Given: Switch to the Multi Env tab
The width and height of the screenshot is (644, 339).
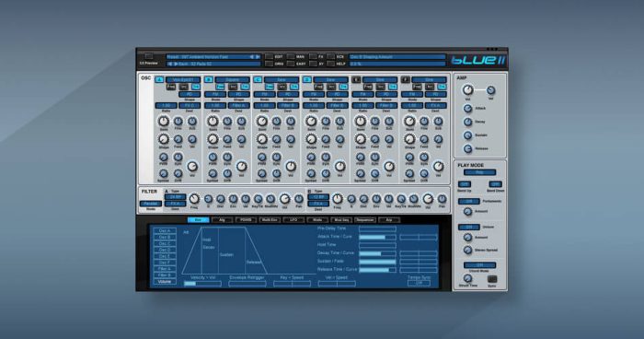Looking at the screenshot, I should (x=270, y=220).
